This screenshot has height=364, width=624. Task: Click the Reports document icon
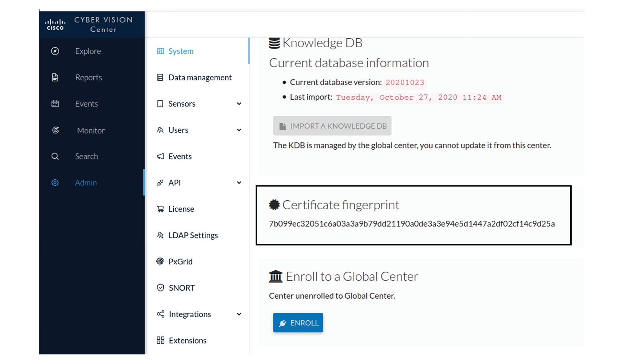(55, 77)
